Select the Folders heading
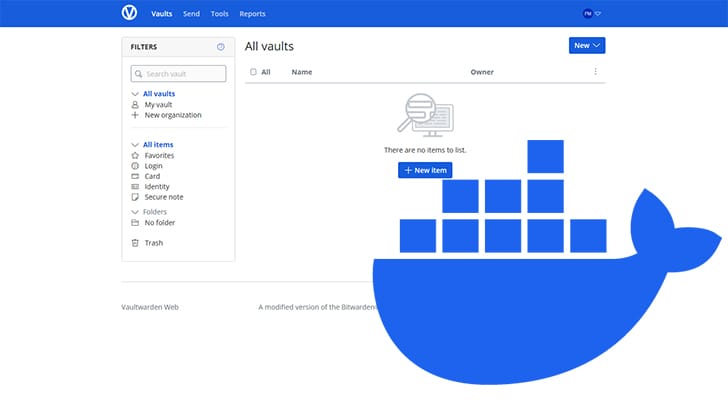728x400 pixels. [155, 212]
